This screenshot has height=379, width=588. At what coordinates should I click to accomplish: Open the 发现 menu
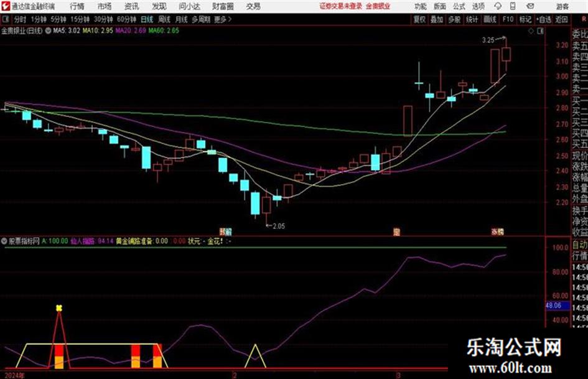[x=159, y=6]
